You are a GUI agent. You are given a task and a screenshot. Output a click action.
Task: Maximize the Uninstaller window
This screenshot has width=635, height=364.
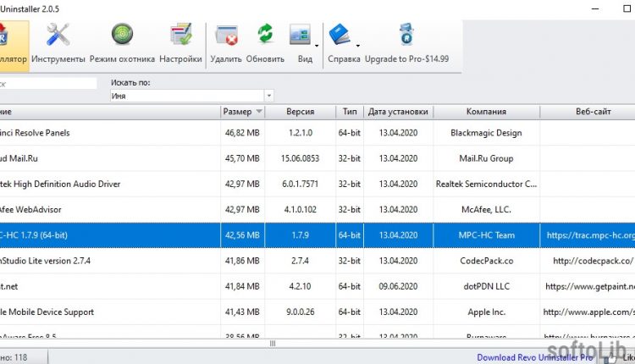tap(627, 8)
